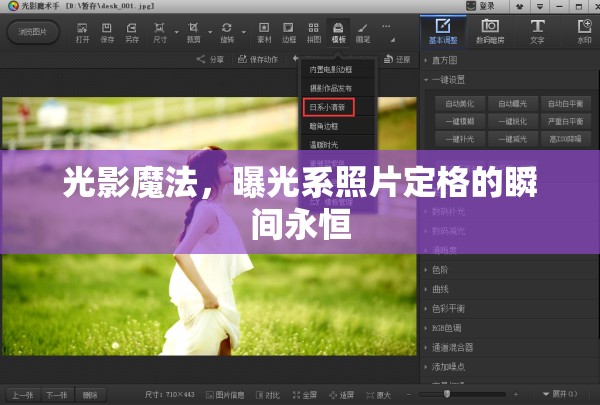
Task: Click the zoom out minus icon
Action: pyautogui.click(x=409, y=394)
